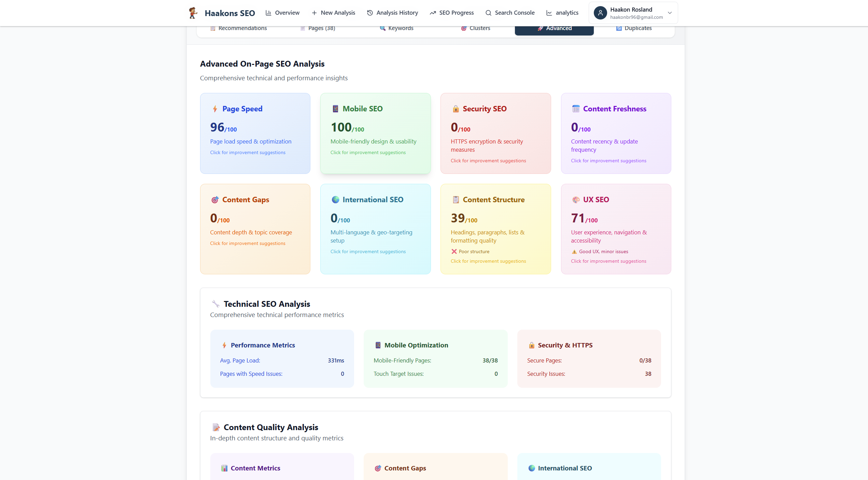Select the Page Speed lightning bolt icon

tap(215, 109)
